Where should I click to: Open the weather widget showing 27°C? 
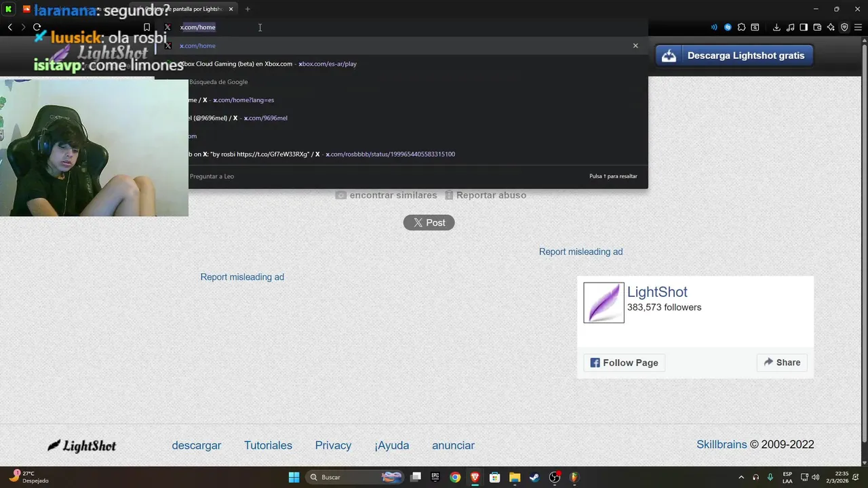click(x=27, y=477)
